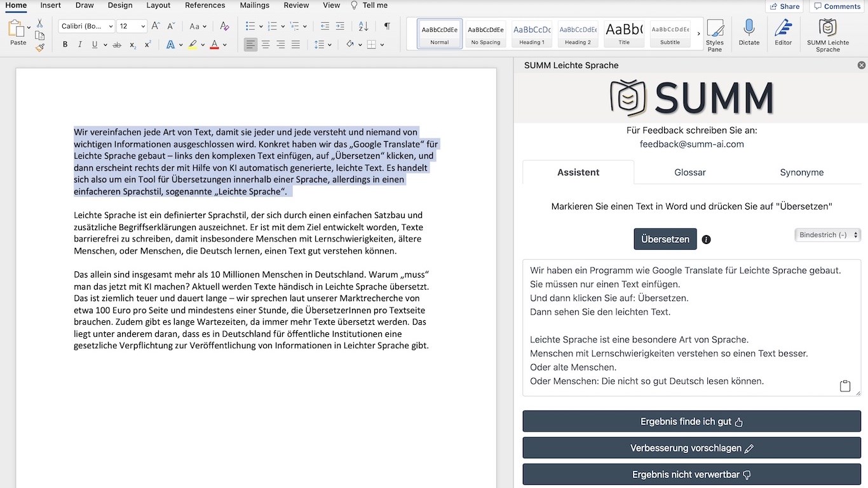Apply superscript formatting

coord(147,44)
